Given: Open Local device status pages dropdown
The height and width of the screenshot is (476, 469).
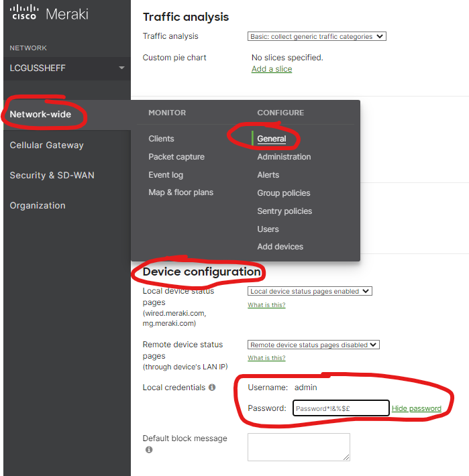Looking at the screenshot, I should tap(309, 292).
